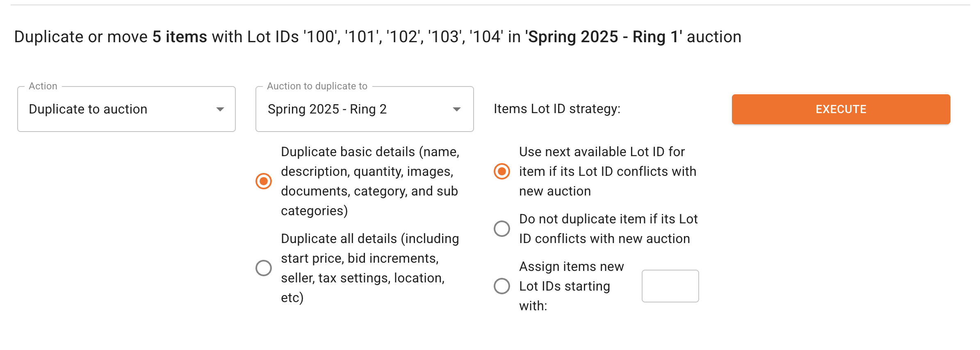
Task: Click the orange EXECUTE button
Action: click(841, 109)
